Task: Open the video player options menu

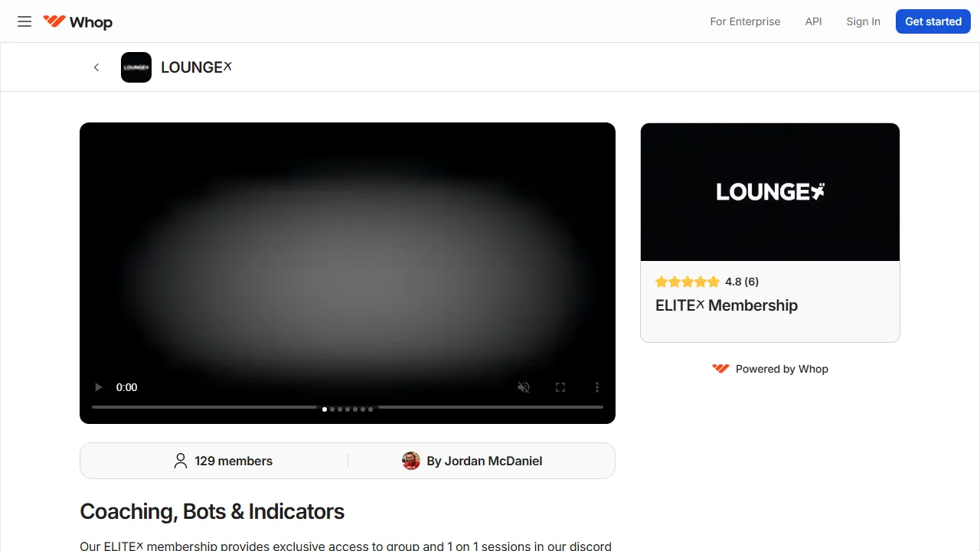Action: pos(597,387)
